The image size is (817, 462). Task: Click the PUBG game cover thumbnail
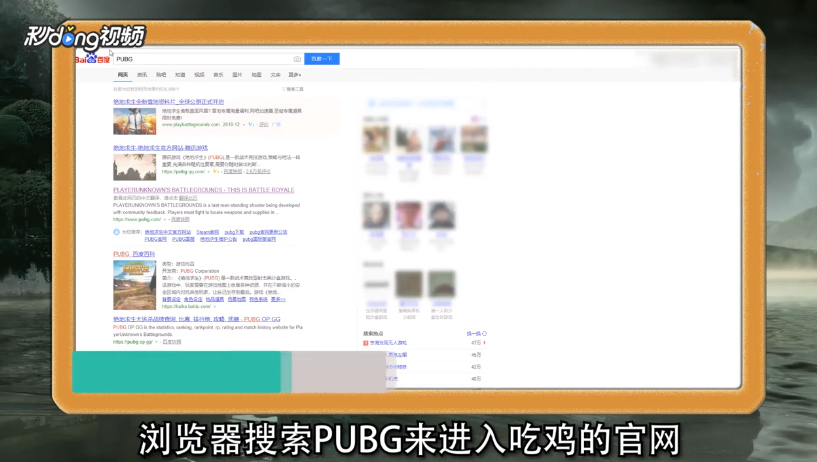(134, 285)
